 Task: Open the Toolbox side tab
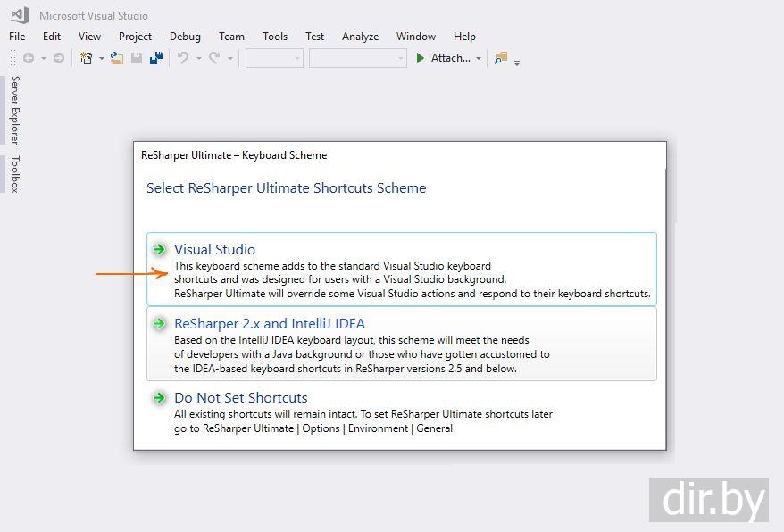point(14,174)
